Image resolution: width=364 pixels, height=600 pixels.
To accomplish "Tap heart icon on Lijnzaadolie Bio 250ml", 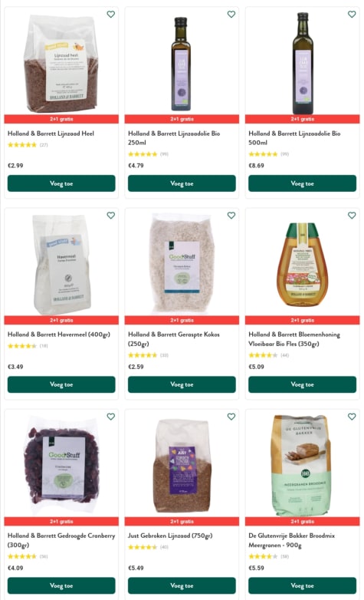I will point(231,14).
